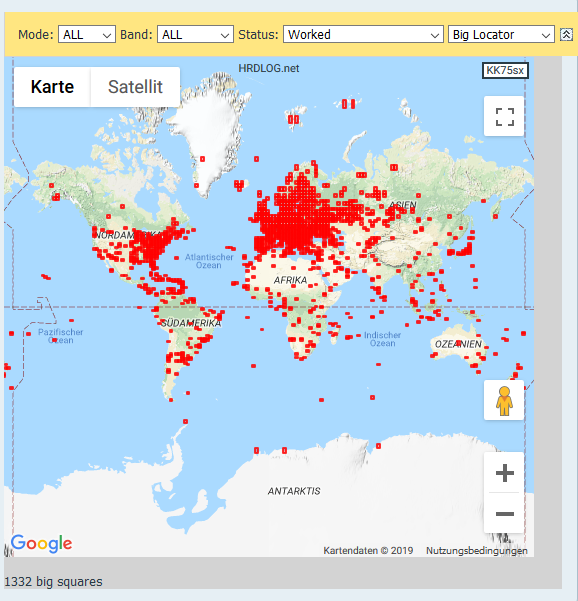The image size is (578, 601).
Task: Click the ANTARKTIS label on map
Action: (x=294, y=491)
